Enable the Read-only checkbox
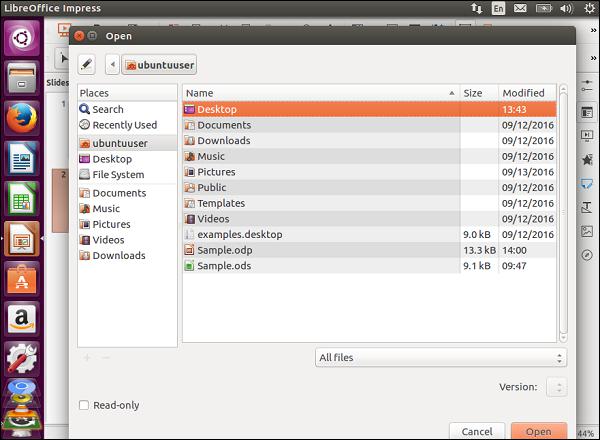This screenshot has height=440, width=600. pos(84,405)
